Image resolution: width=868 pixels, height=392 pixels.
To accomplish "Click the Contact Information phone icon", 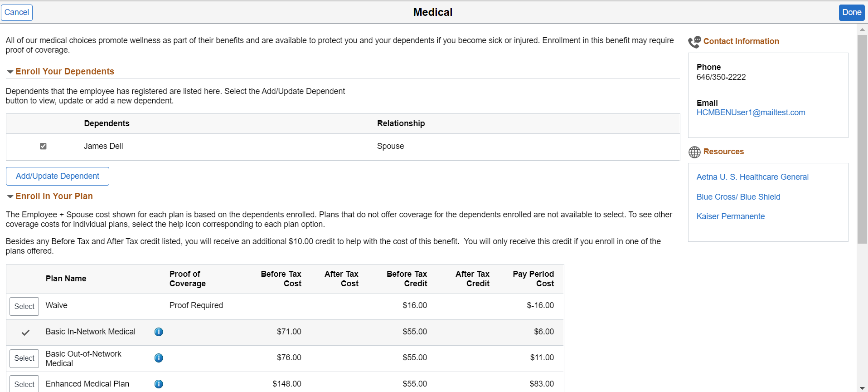I will click(694, 42).
